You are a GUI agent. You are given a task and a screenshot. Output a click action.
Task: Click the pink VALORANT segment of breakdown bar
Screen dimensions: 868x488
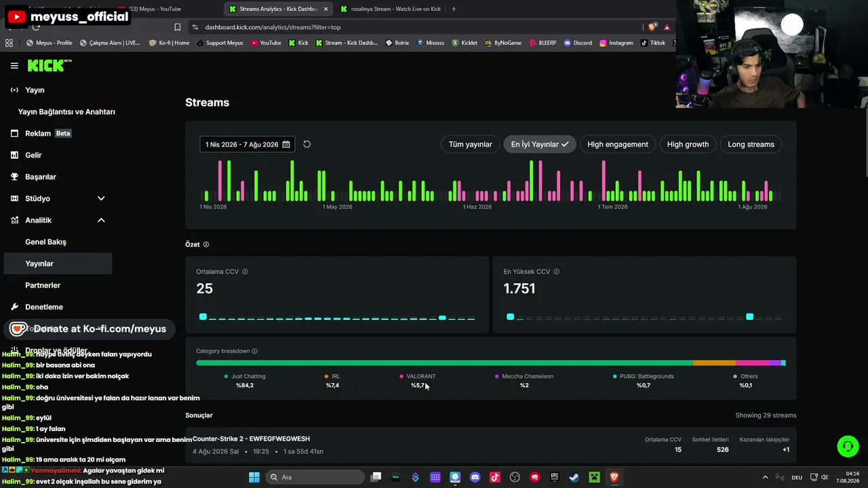(753, 363)
